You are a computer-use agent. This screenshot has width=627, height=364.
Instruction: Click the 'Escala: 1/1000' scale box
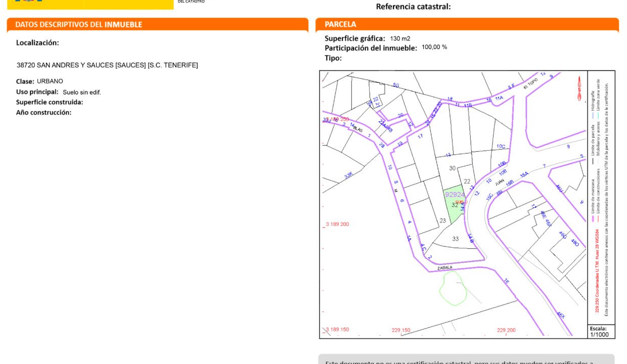(x=601, y=331)
